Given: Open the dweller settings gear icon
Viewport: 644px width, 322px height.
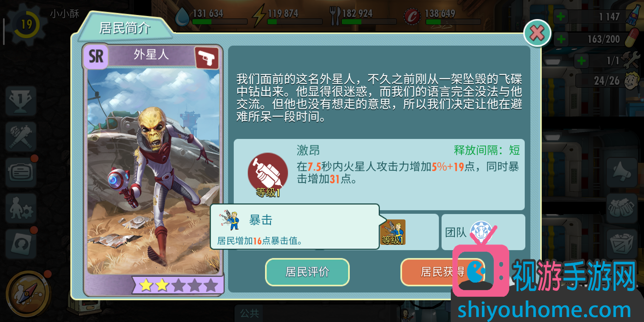Looking at the screenshot, I should (x=21, y=208).
